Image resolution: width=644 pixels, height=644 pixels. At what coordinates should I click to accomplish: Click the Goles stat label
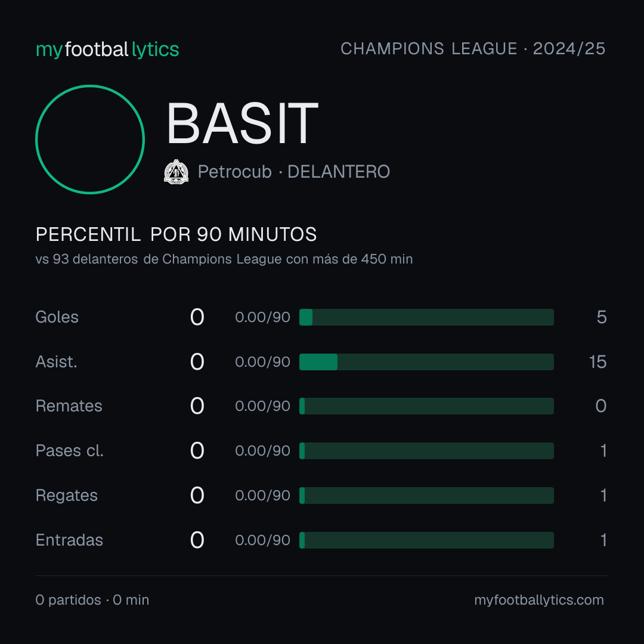pos(57,317)
